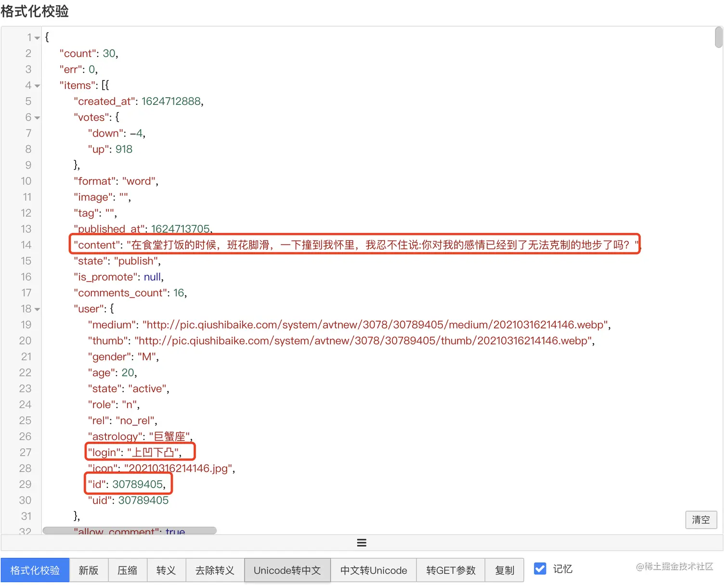Click the 去除转义 button
The height and width of the screenshot is (586, 728).
pyautogui.click(x=215, y=570)
